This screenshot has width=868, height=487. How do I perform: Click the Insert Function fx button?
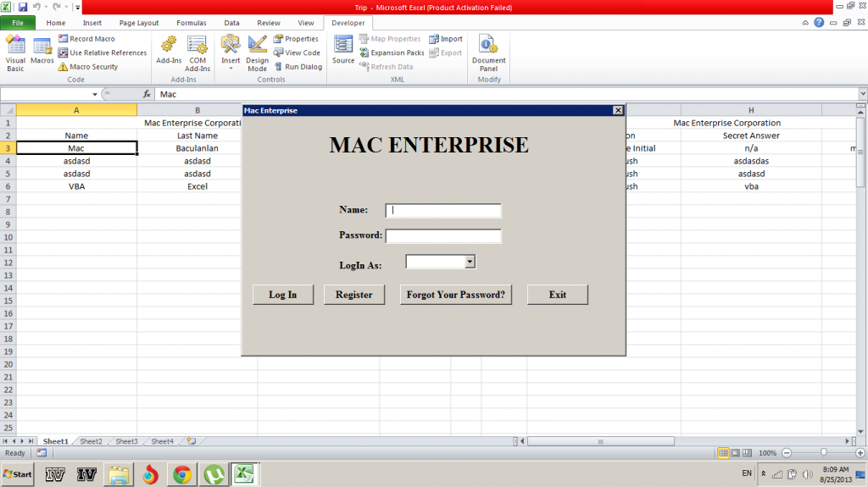click(x=147, y=94)
